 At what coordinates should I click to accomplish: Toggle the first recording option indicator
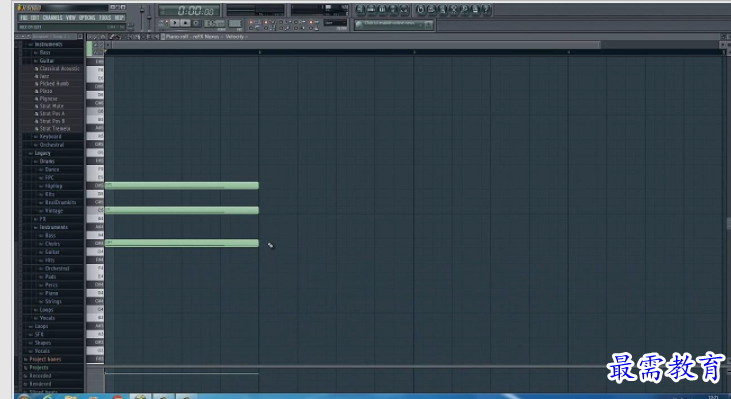click(251, 22)
